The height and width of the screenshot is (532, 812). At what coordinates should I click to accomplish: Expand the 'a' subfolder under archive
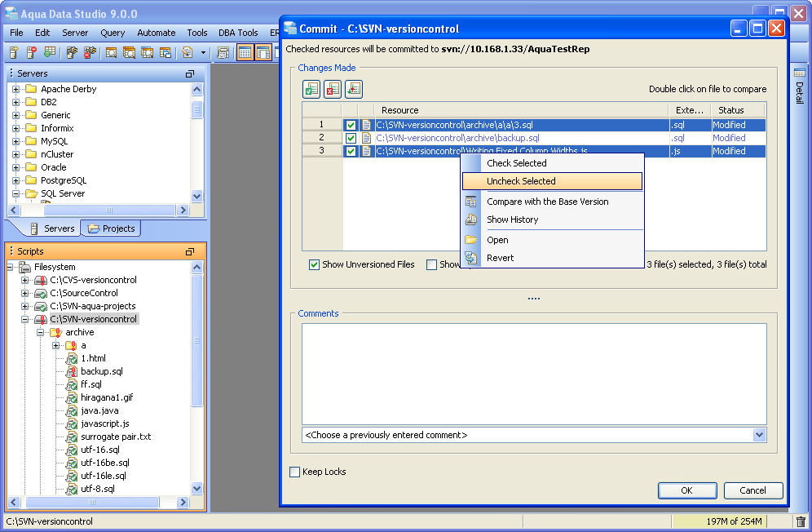pos(55,345)
